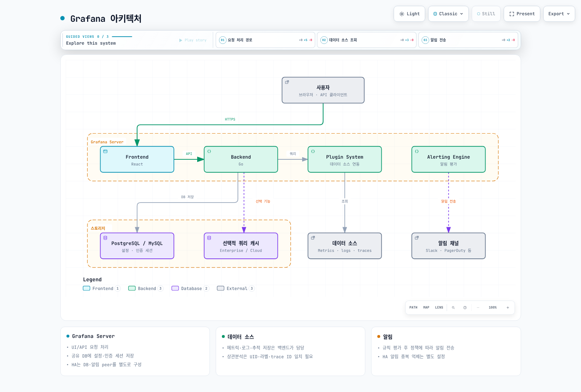Viewport: 581px width, 392px height.
Task: Toggle the Light theme button
Action: pos(409,14)
